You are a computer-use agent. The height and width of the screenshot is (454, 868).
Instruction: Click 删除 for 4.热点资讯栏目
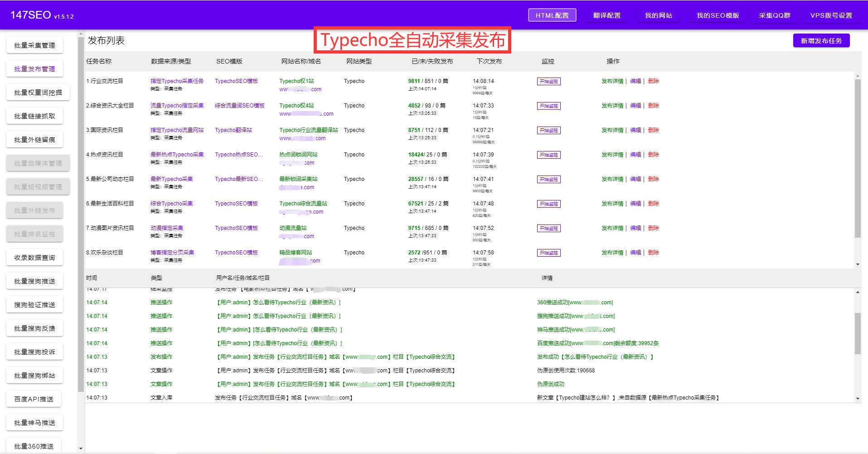653,155
